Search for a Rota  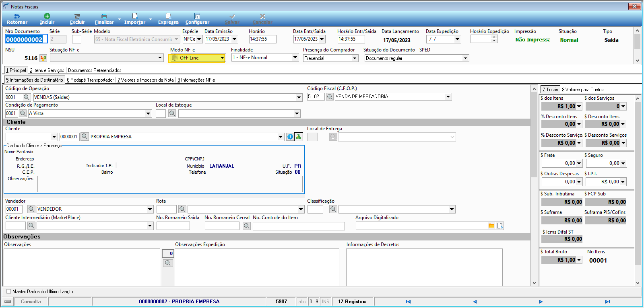(x=182, y=209)
